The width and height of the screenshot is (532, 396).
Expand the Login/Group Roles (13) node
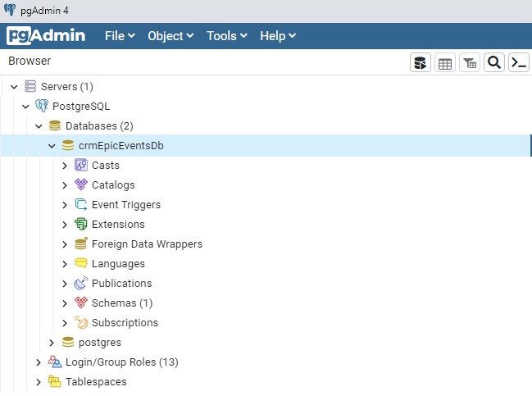coord(39,362)
